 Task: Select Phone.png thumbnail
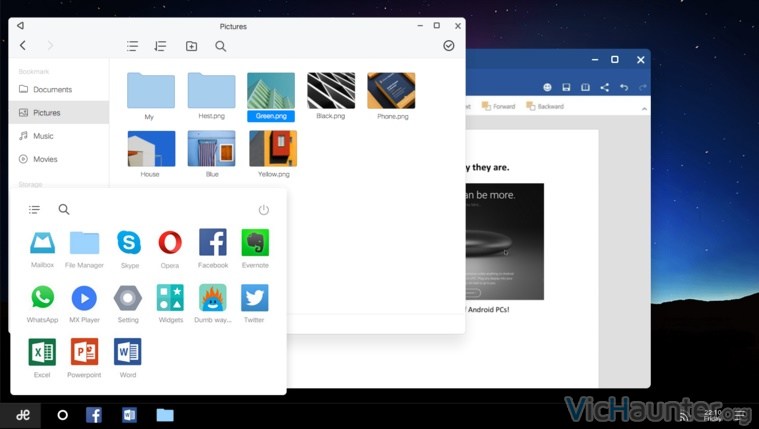click(x=391, y=91)
